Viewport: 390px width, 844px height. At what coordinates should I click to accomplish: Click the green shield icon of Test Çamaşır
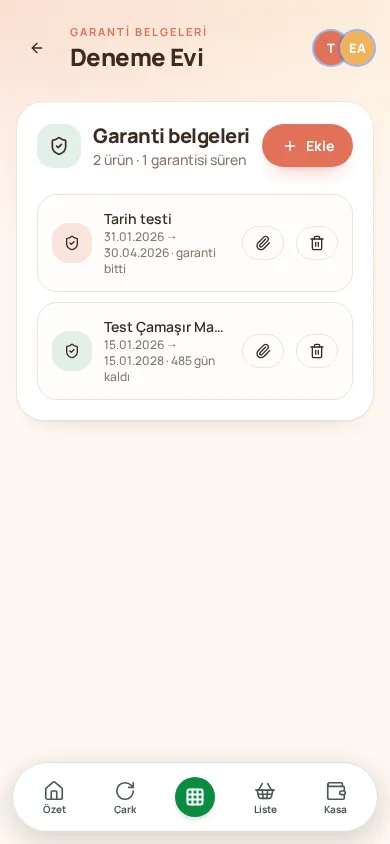coord(72,351)
